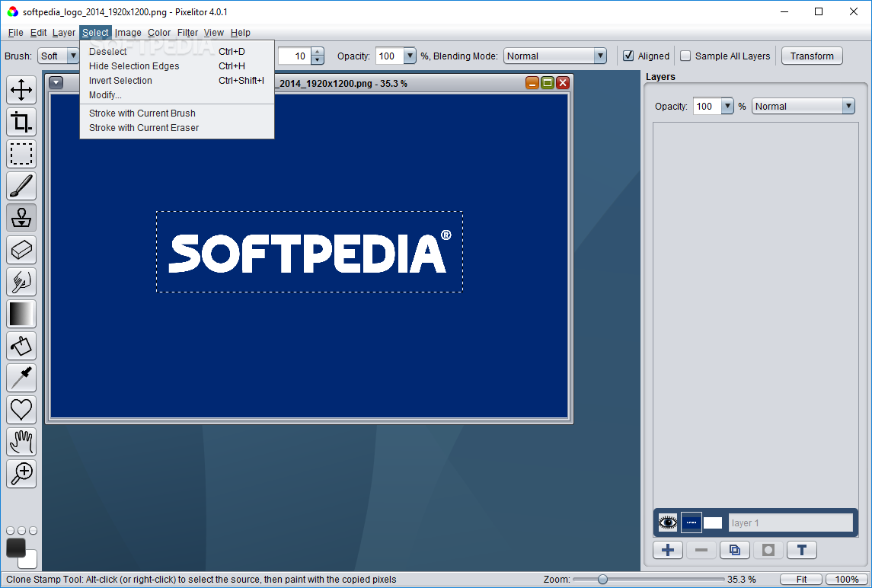Open the File menu
This screenshot has height=588, width=872.
coord(15,32)
